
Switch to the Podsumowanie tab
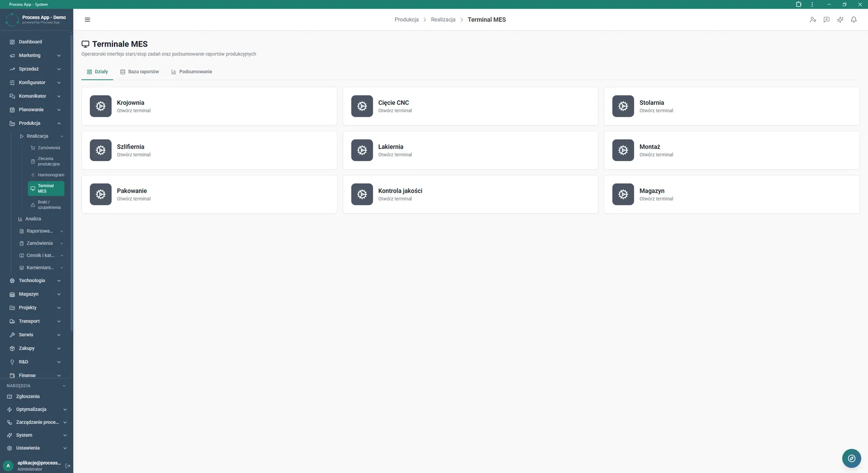click(x=192, y=72)
